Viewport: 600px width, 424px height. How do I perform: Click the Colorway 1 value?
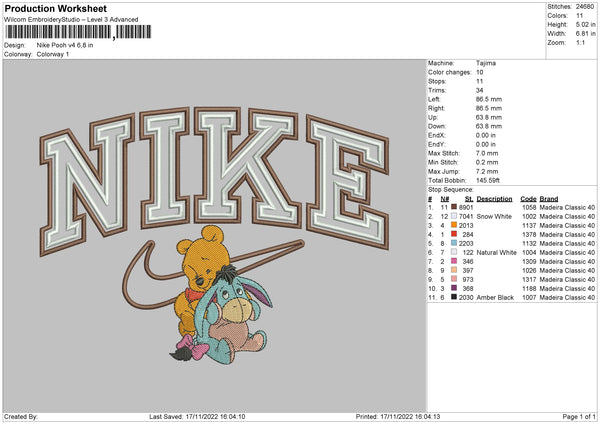[x=53, y=54]
